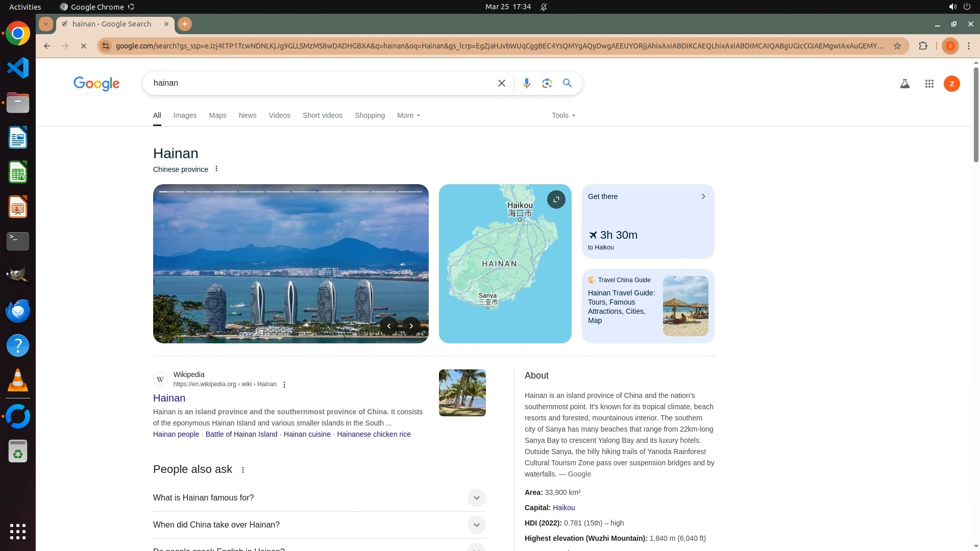This screenshot has height=551, width=980.
Task: Open the More search filters dropdown
Action: pos(408,115)
